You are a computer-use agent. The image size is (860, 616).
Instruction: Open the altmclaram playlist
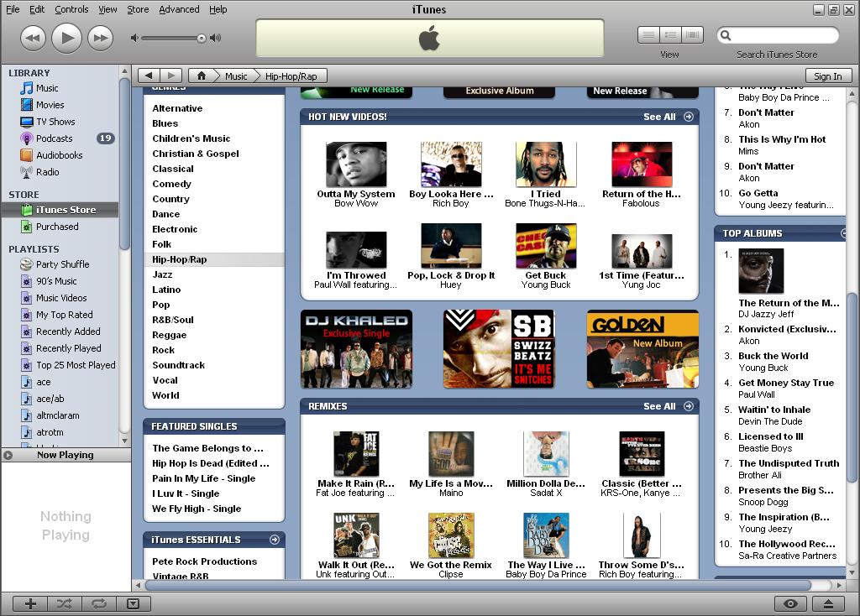tap(60, 415)
